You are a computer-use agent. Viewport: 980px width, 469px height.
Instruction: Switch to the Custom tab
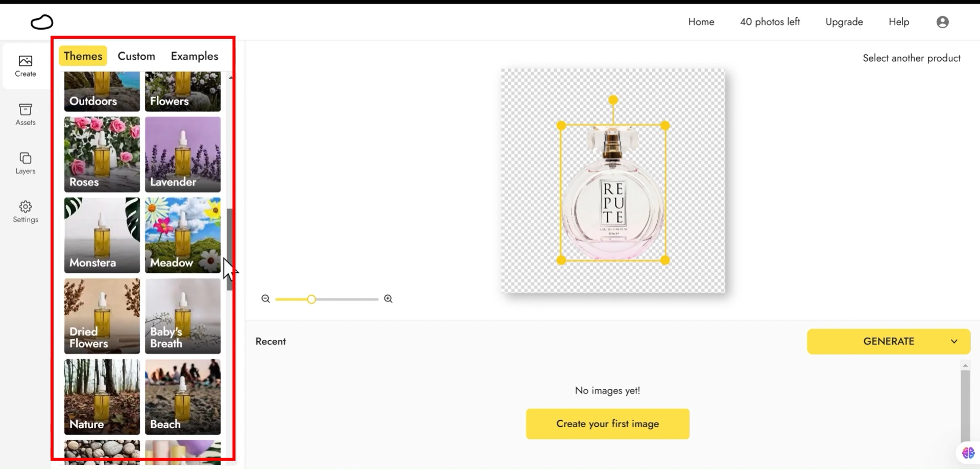136,56
